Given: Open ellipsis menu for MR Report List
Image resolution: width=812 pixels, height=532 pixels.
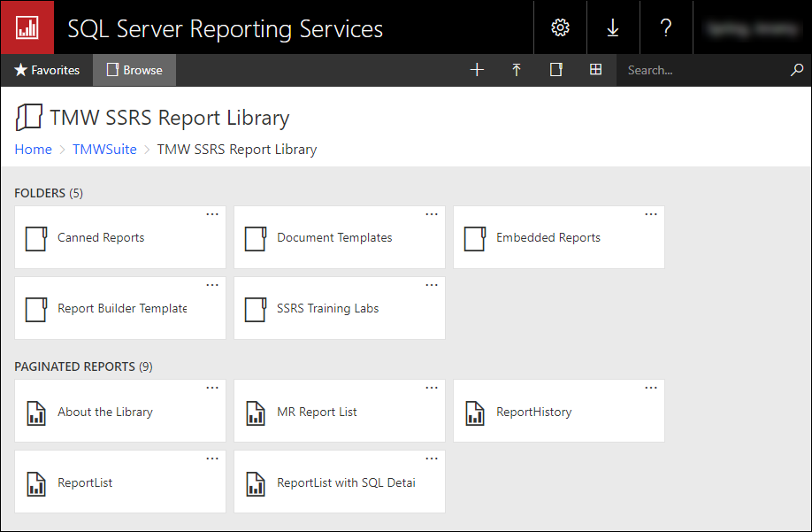Looking at the screenshot, I should click(x=432, y=388).
